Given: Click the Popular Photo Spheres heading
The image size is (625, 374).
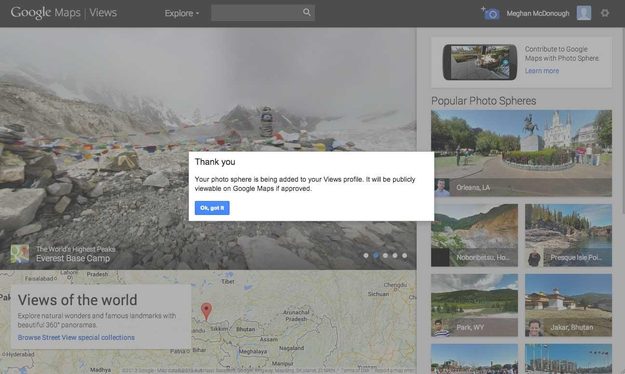Looking at the screenshot, I should [483, 101].
